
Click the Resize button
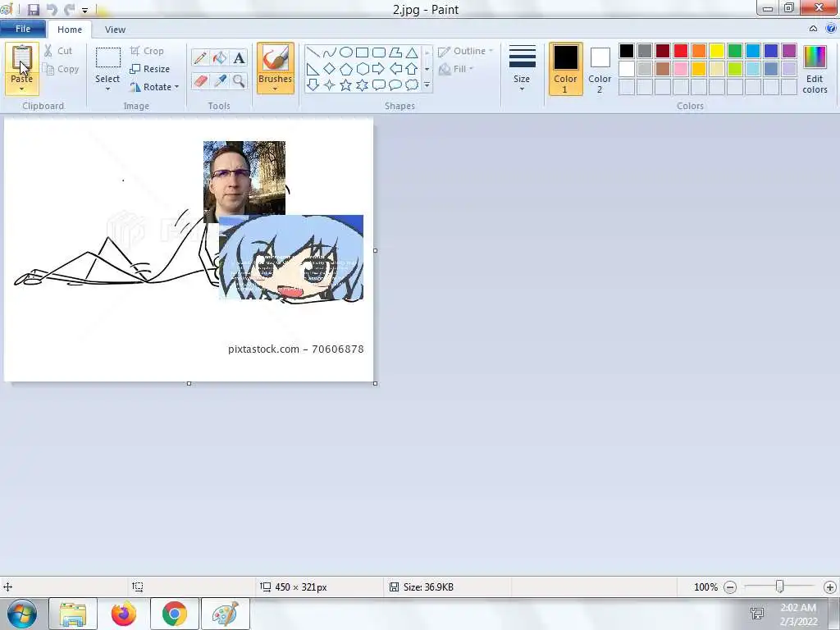[150, 69]
